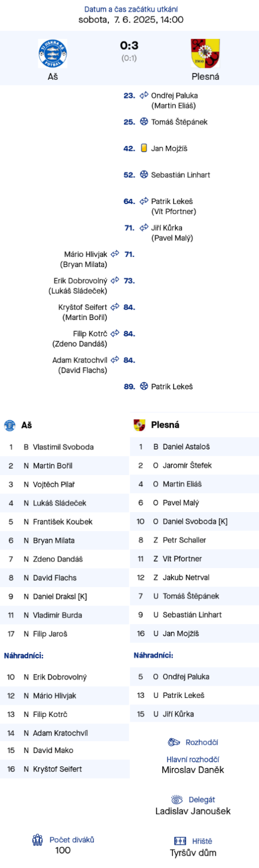This screenshot has width=259, height=868.
Task: Click the referee whistle icon near Rozhodčí
Action: (174, 742)
